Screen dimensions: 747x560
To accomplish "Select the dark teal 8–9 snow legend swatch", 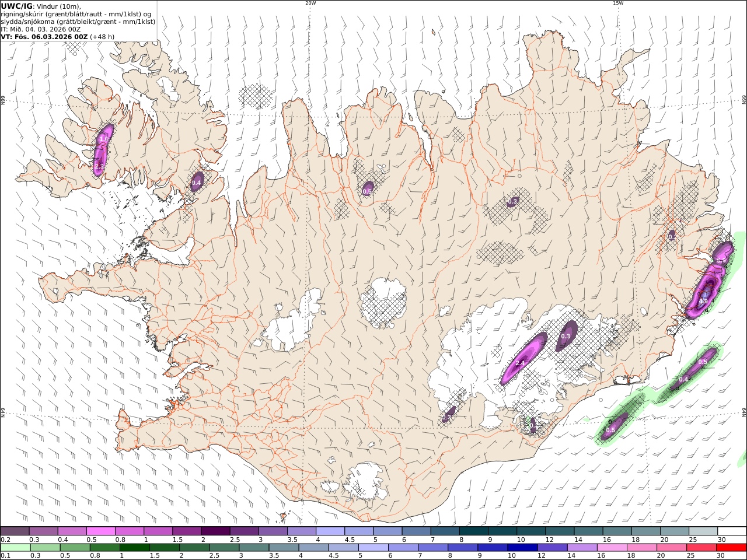I will [x=473, y=531].
